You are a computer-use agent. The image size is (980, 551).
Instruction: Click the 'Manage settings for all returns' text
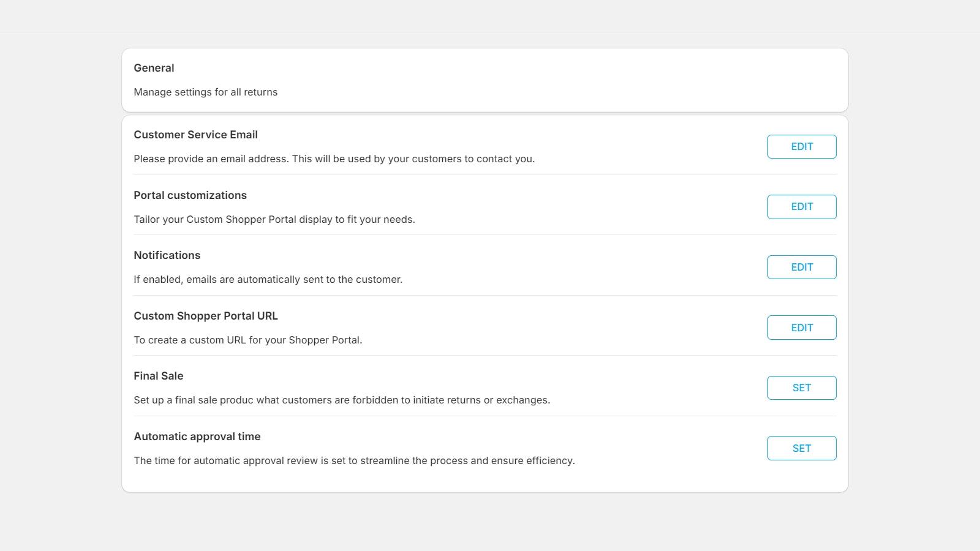[205, 92]
